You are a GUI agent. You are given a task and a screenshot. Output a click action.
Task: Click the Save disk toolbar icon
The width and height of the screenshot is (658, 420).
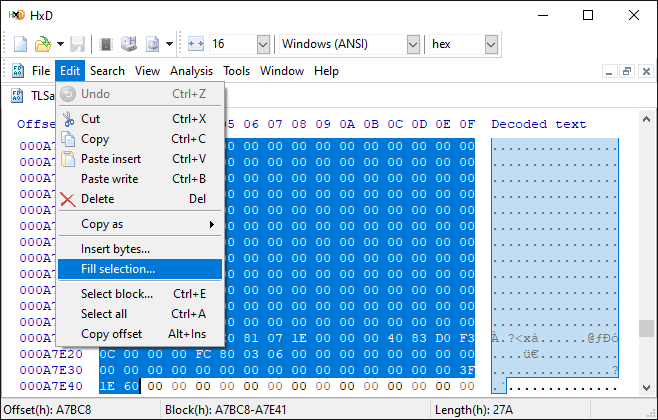coord(77,44)
